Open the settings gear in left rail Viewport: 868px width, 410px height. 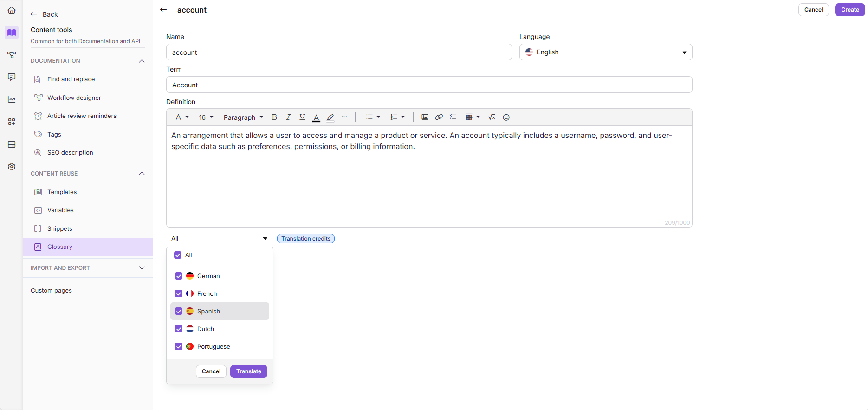click(12, 167)
